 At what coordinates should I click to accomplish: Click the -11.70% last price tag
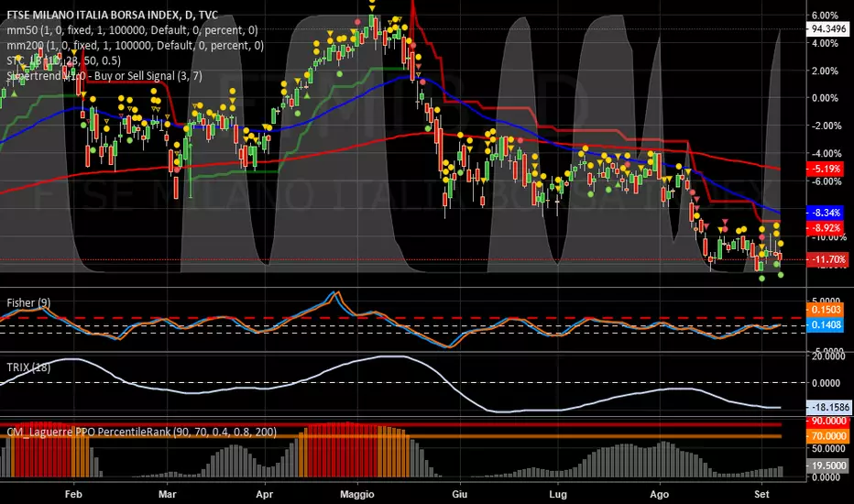[x=827, y=259]
